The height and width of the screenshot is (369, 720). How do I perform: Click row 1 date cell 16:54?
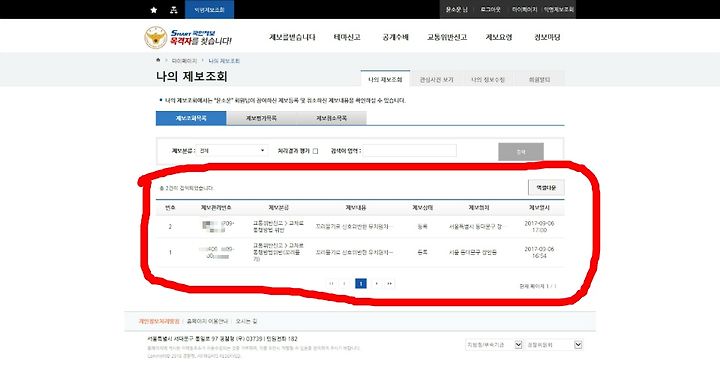click(x=539, y=252)
